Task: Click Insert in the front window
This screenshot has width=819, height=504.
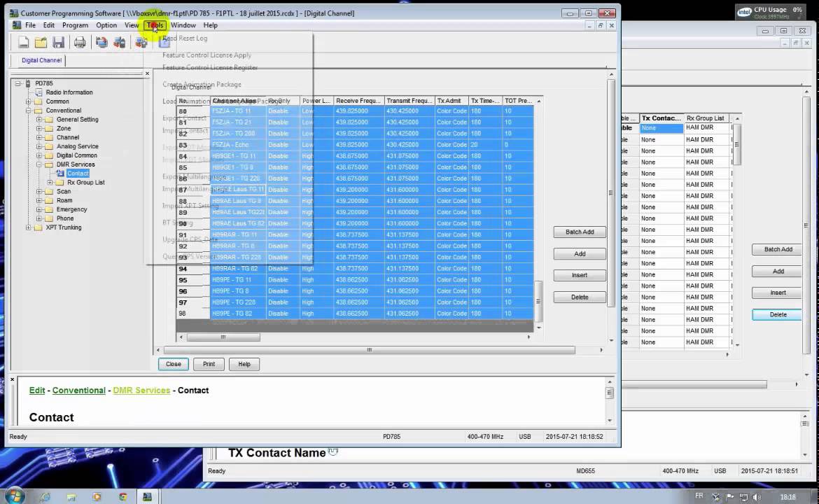Action: point(580,275)
